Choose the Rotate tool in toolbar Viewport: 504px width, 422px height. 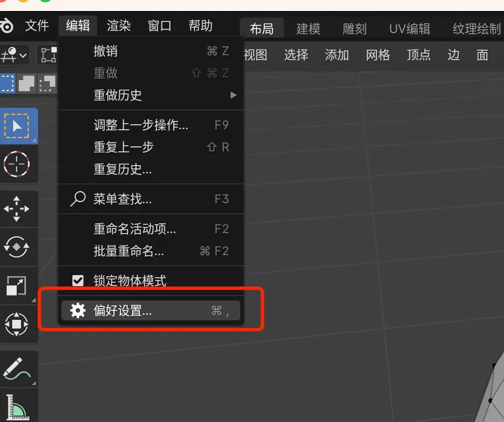[17, 247]
